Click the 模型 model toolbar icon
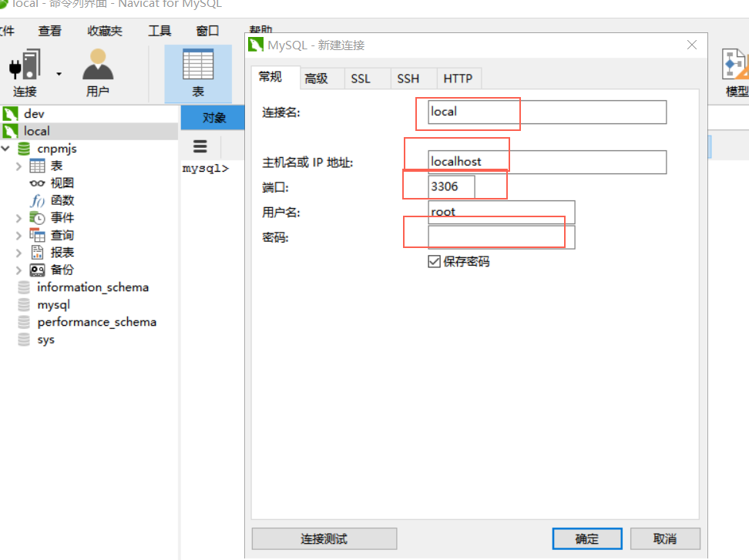The height and width of the screenshot is (560, 749). [x=736, y=72]
